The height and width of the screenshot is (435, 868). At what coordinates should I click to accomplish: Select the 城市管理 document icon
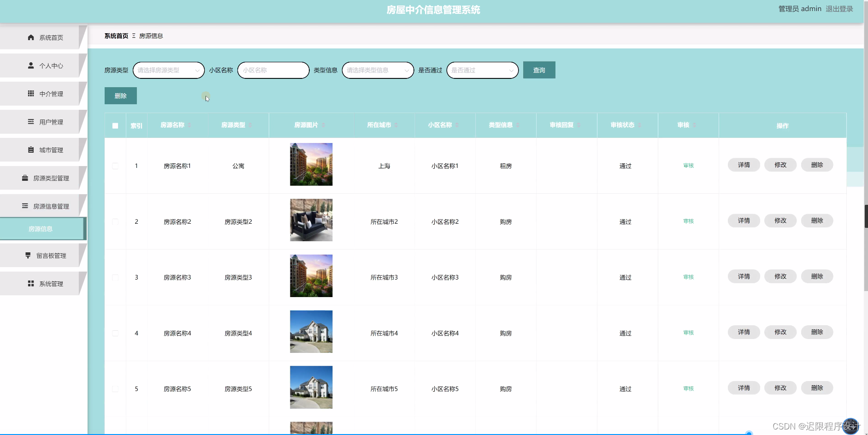pyautogui.click(x=31, y=149)
